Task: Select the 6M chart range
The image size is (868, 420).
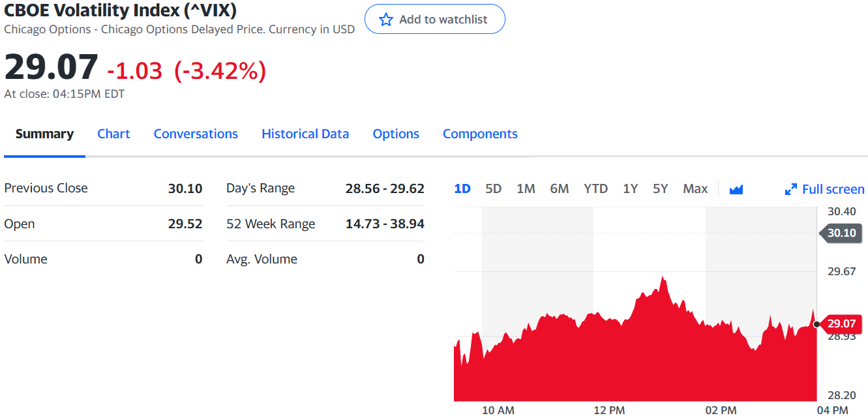Action: tap(560, 188)
